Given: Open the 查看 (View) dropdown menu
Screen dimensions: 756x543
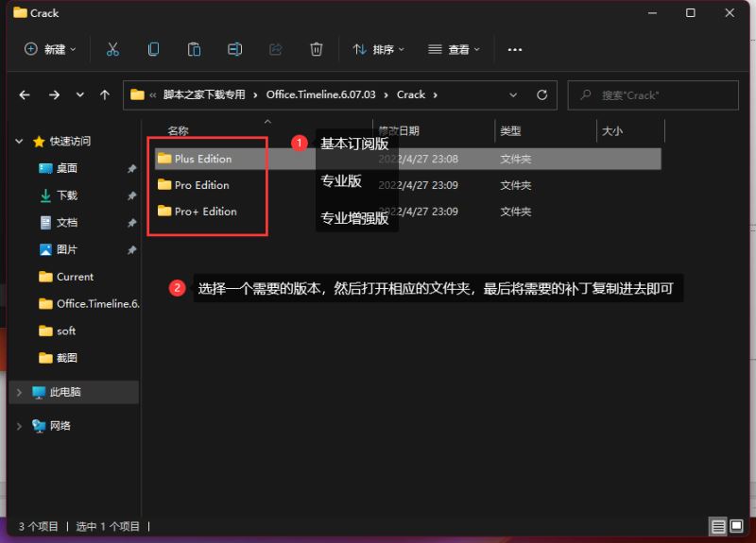Looking at the screenshot, I should pos(454,49).
